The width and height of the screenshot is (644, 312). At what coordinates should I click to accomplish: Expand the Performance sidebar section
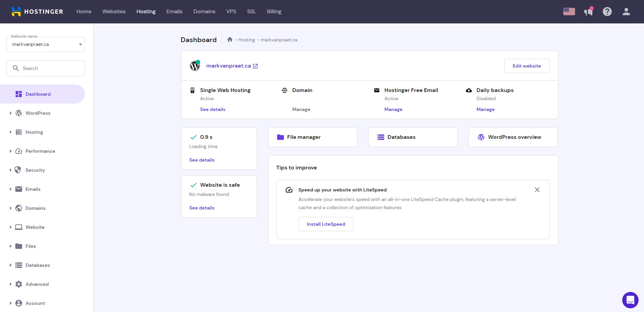[36, 151]
